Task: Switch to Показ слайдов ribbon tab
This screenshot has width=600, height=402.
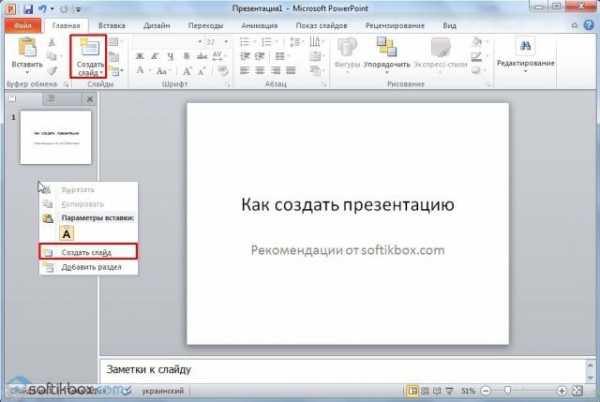Action: click(x=321, y=26)
